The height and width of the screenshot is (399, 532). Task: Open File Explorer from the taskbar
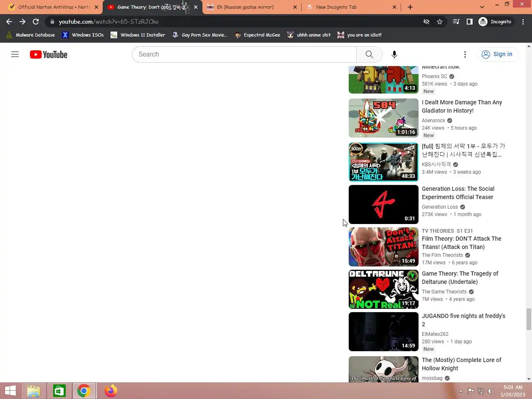pyautogui.click(x=34, y=391)
